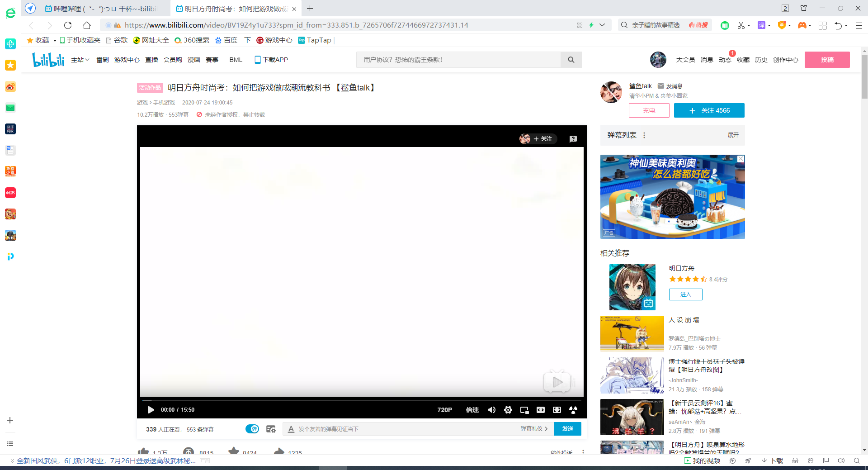Add sidebar app with plus icon
Viewport: 868px width, 470px height.
[10, 420]
